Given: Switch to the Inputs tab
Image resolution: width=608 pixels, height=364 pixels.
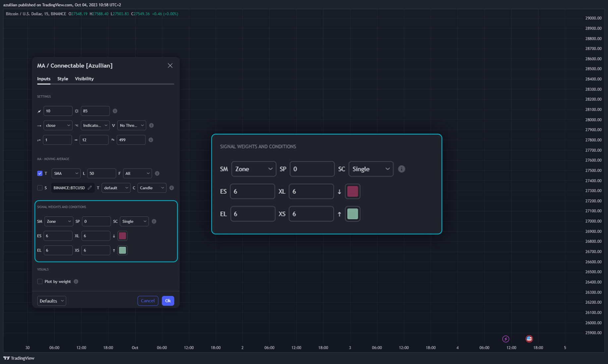Looking at the screenshot, I should pos(44,79).
